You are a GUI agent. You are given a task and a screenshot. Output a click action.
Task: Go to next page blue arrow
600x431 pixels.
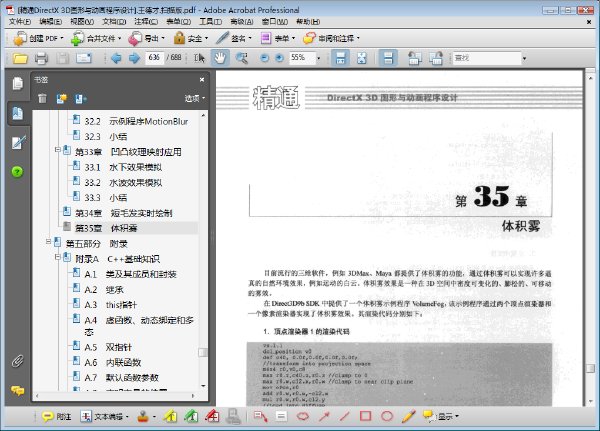[134, 58]
